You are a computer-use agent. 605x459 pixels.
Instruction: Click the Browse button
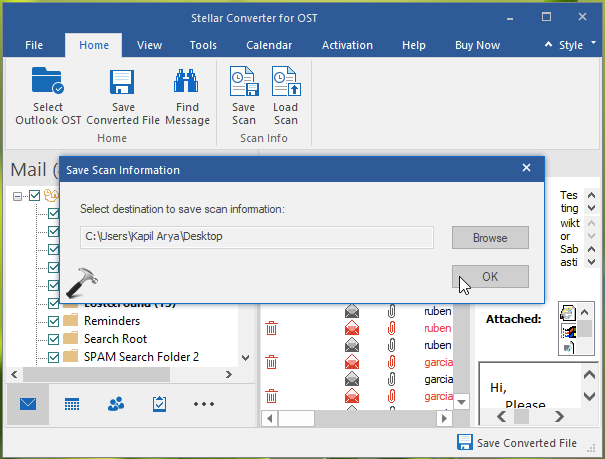tap(490, 238)
